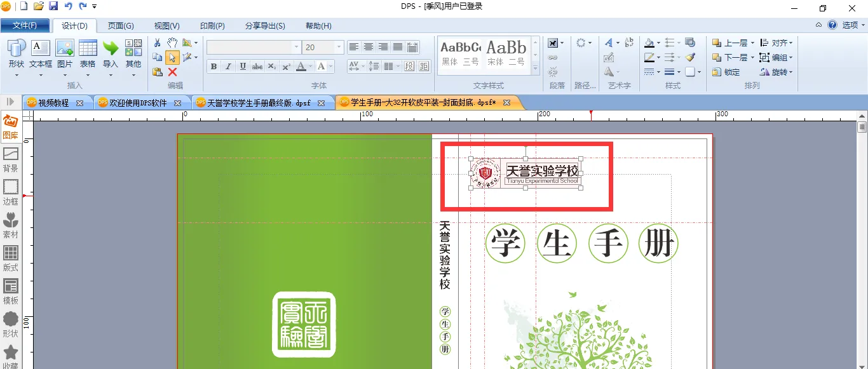
Task: Toggle bold formatting
Action: tap(214, 67)
